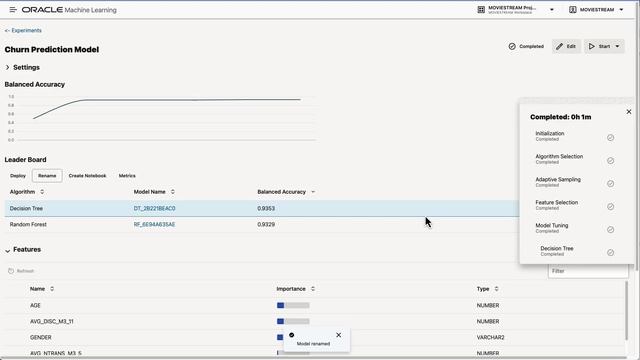Click the Algorithm Selection check icon
Image resolution: width=640 pixels, height=360 pixels.
click(x=610, y=161)
